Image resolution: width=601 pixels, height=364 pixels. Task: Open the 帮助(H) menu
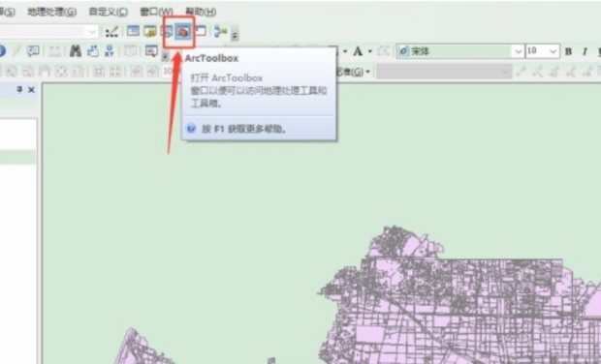click(201, 12)
